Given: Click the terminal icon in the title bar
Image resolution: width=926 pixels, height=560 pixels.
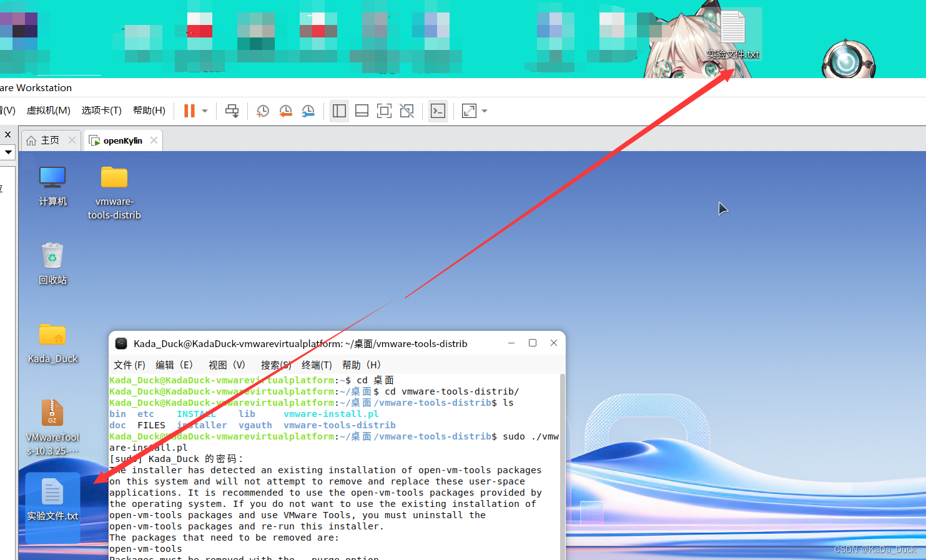Looking at the screenshot, I should [x=121, y=343].
